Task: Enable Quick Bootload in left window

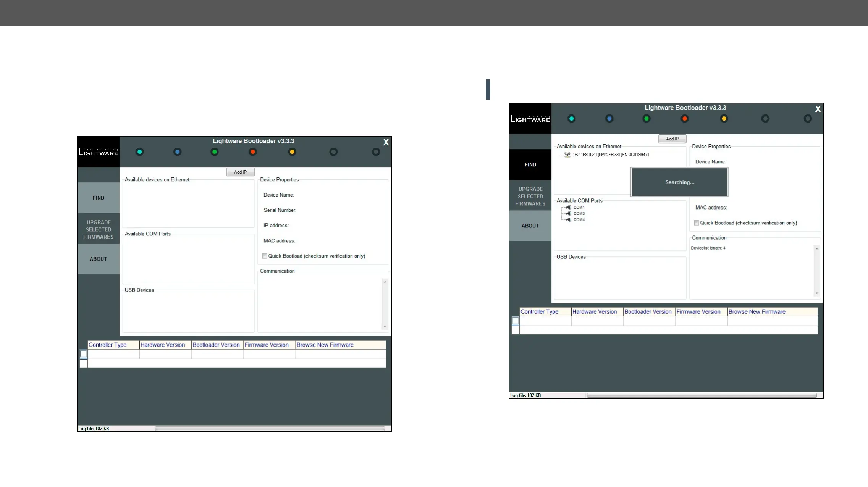Action: tap(265, 256)
